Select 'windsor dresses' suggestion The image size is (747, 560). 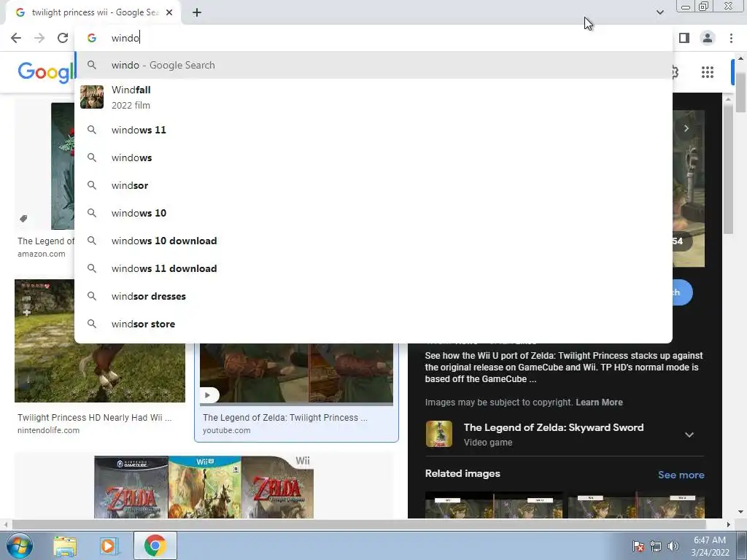coord(373,296)
